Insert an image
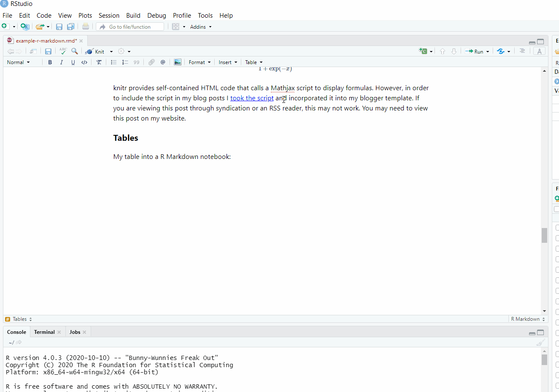The width and height of the screenshot is (559, 392). point(178,62)
